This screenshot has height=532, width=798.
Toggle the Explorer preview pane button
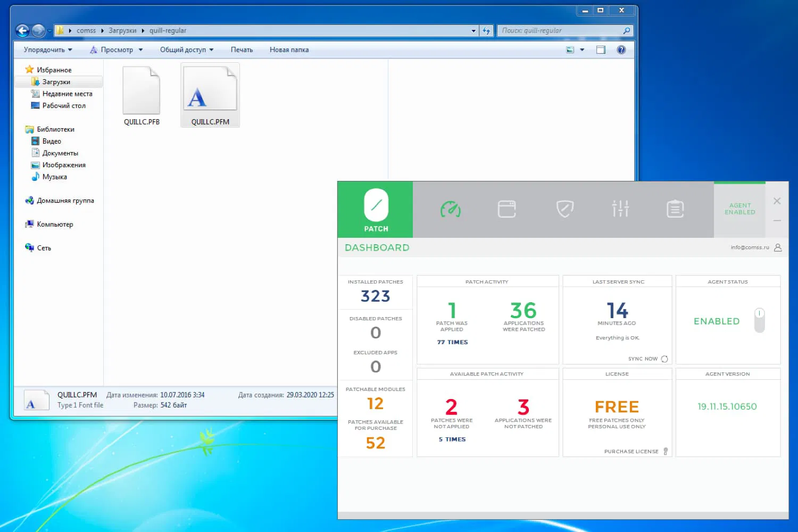(x=601, y=49)
